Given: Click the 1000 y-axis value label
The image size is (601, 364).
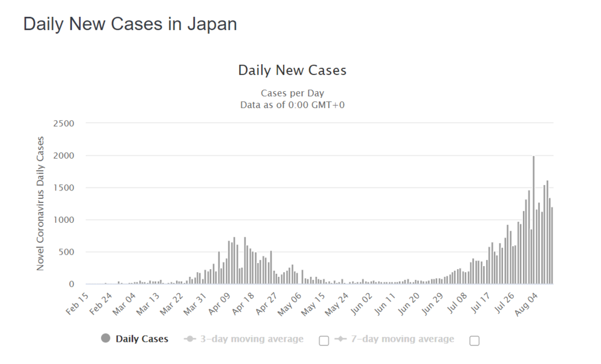Looking at the screenshot, I should point(63,220).
